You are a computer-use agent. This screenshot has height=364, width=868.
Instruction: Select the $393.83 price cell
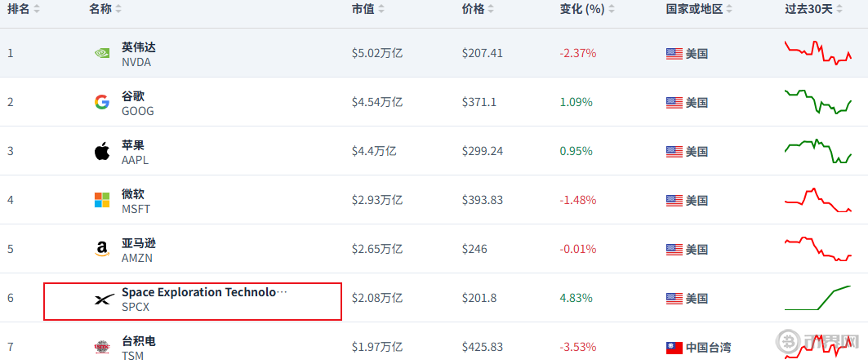[483, 200]
